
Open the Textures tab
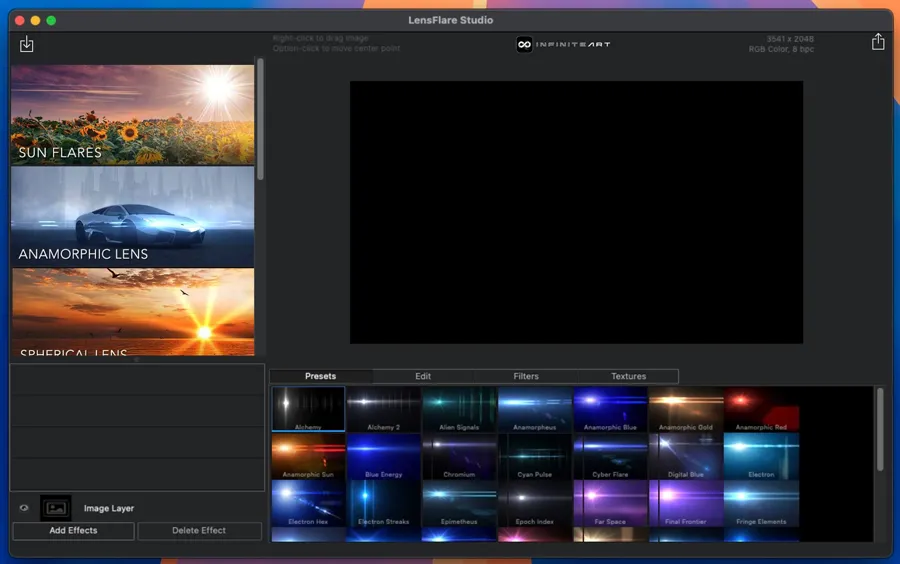[628, 376]
